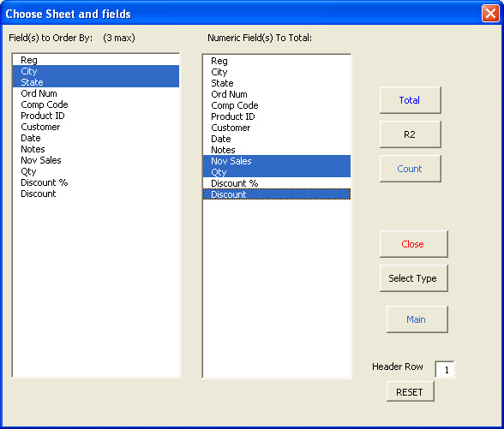504x429 pixels.
Task: Deselect Discount in Numeric Fields list
Action: 277,194
